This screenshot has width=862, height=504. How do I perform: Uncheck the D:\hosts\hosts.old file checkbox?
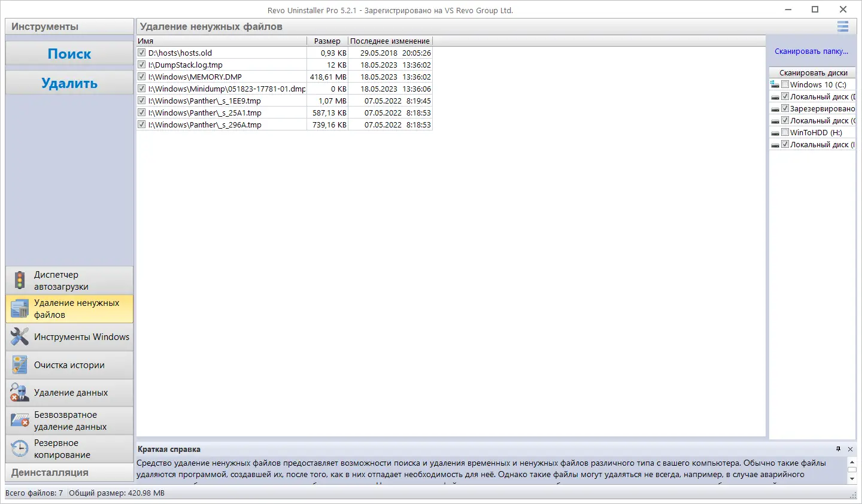pos(142,53)
